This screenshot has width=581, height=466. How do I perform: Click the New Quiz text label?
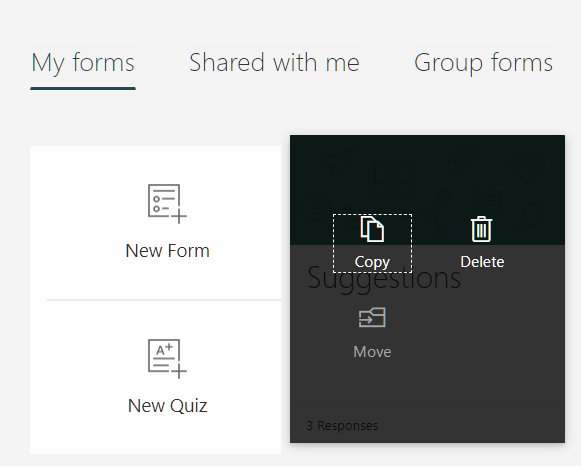click(167, 406)
